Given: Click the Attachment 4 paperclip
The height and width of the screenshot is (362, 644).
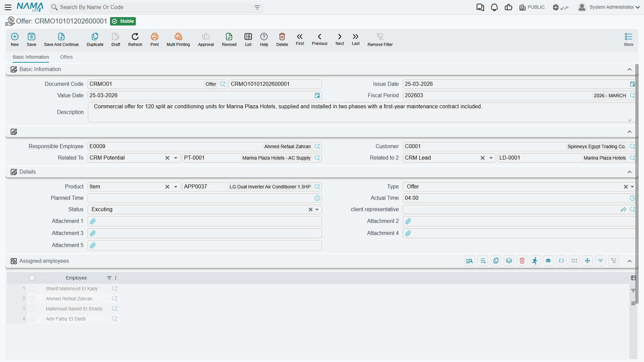Looking at the screenshot, I should click(408, 233).
